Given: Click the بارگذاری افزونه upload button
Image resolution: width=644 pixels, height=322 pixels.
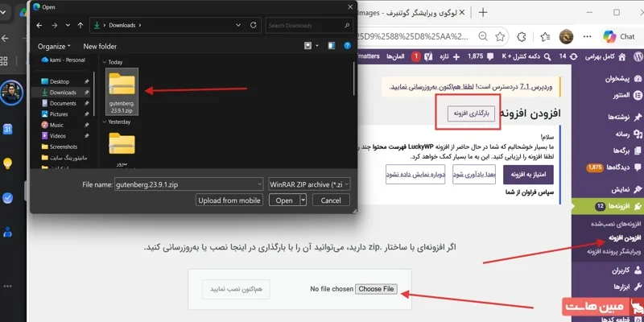Looking at the screenshot, I should [x=471, y=114].
